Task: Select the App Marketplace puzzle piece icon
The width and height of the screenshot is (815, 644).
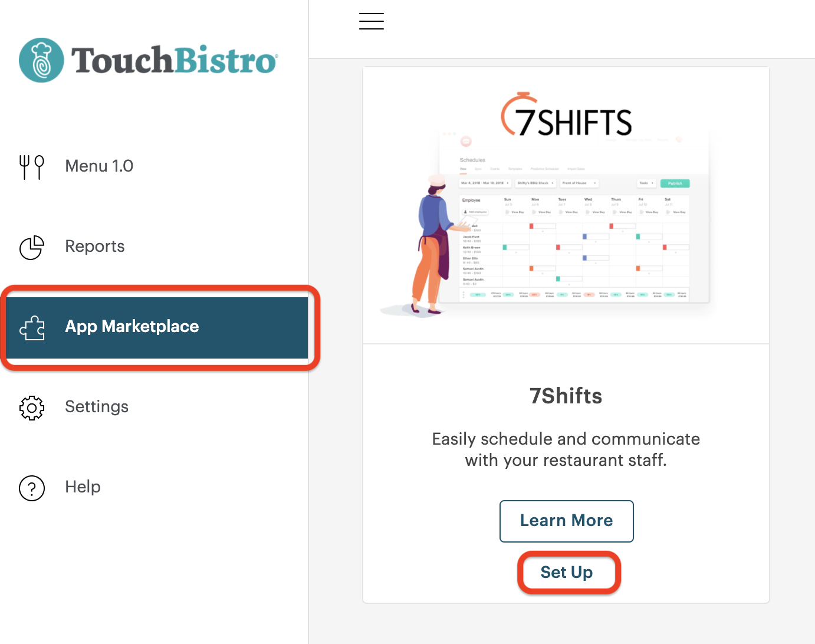Action: click(32, 327)
